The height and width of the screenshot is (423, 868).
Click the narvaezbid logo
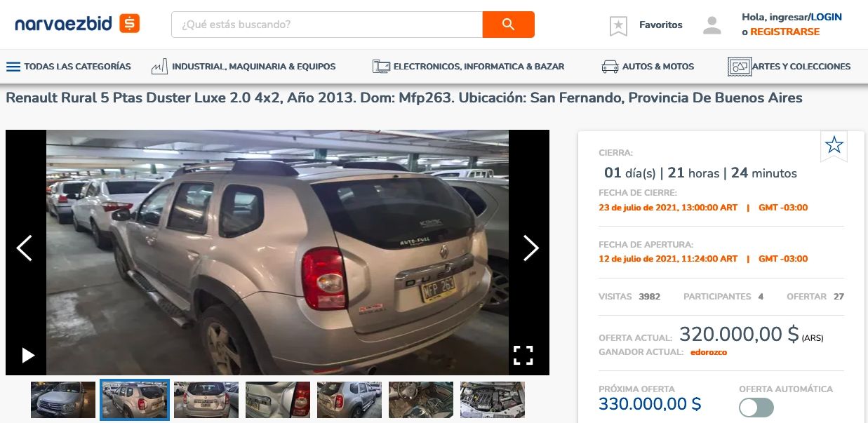coord(77,24)
